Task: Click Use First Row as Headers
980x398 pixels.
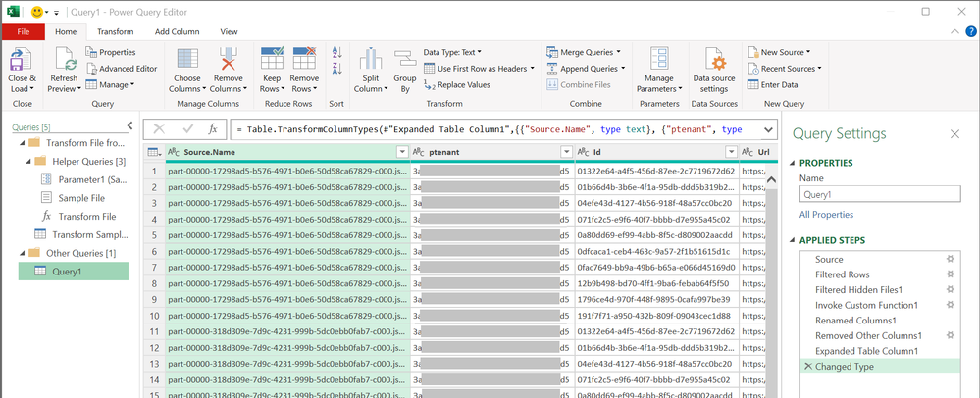Action: (x=479, y=69)
